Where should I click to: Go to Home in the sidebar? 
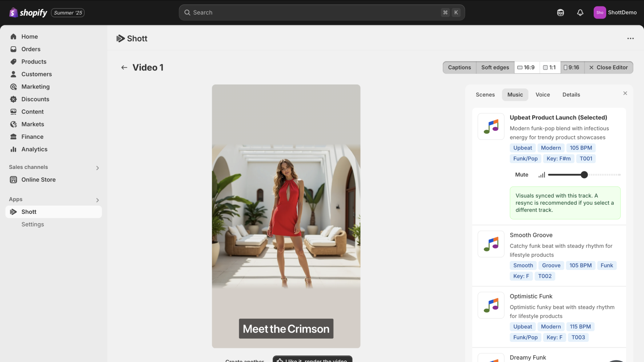(x=54, y=37)
